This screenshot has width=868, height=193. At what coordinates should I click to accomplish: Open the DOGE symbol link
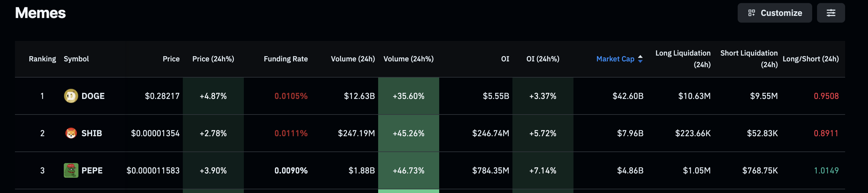pos(93,96)
